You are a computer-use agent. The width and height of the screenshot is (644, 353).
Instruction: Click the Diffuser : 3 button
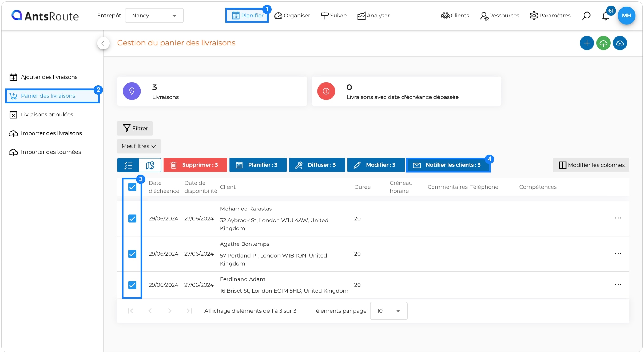pos(317,165)
